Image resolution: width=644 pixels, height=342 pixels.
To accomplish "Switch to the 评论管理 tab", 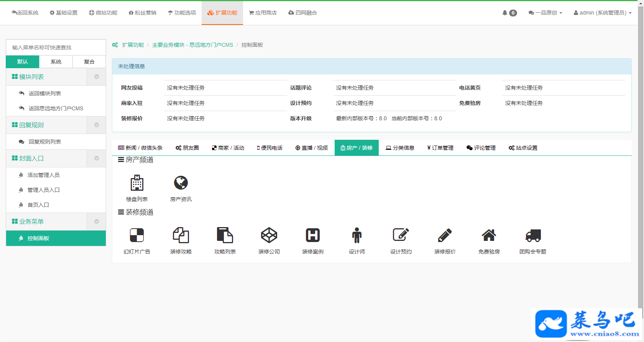I will click(x=481, y=148).
